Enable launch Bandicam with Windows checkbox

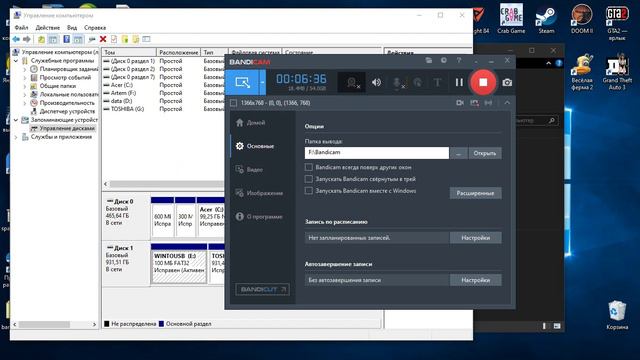tap(309, 191)
